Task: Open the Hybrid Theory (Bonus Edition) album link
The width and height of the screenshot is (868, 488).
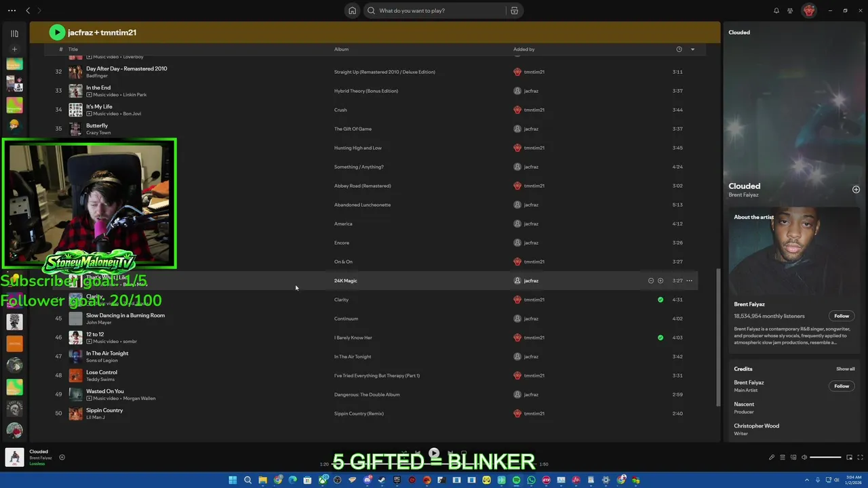Action: point(366,91)
